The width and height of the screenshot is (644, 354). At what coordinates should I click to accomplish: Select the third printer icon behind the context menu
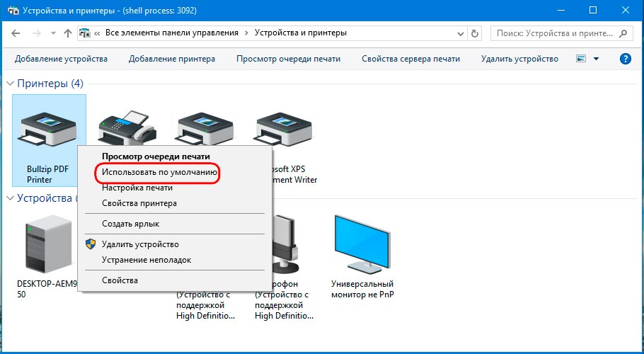point(205,130)
